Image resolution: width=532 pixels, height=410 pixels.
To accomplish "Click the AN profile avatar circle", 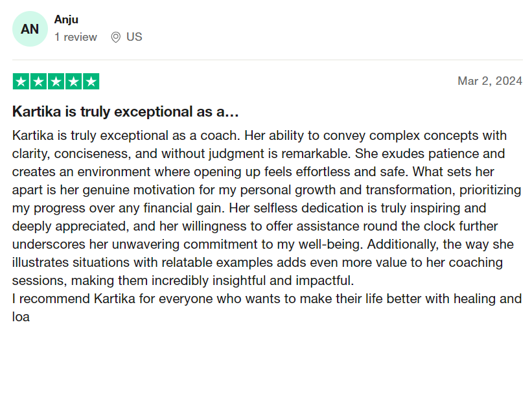I will (30, 29).
